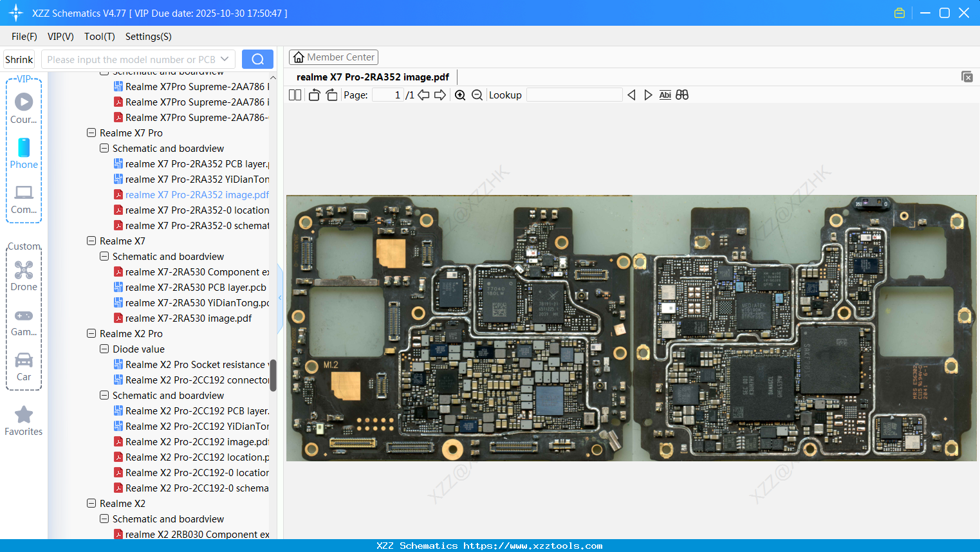Image resolution: width=980 pixels, height=552 pixels.
Task: Select the Phone category
Action: point(24,154)
